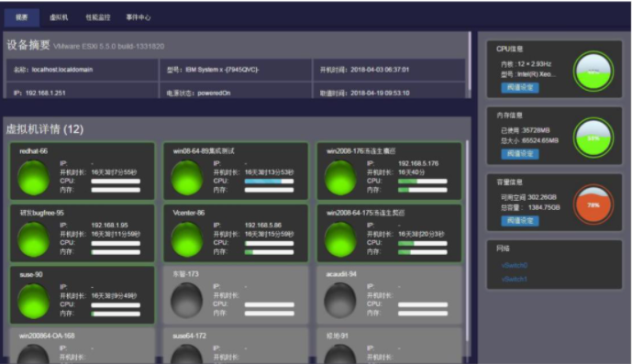Click the green status orb of 研发bugfree-95
This screenshot has height=364, width=632.
click(34, 239)
